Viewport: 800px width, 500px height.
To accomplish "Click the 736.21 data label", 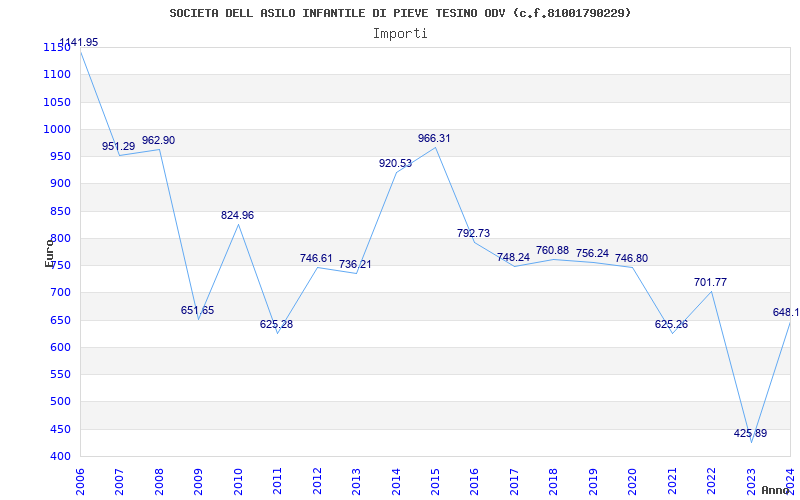I will pos(355,264).
